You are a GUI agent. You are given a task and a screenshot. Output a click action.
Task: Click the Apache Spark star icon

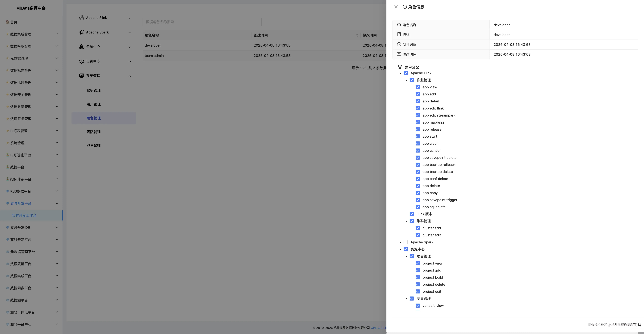81,32
